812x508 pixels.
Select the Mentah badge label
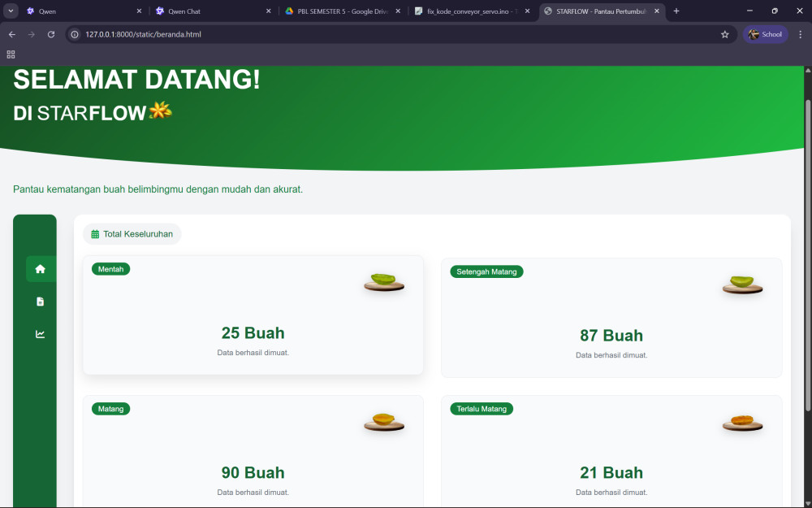(111, 269)
